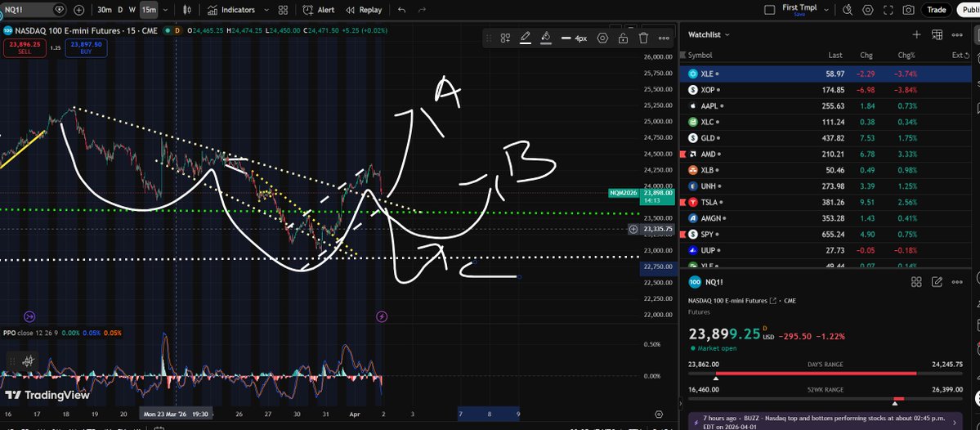Change background fill color bucket swatch
980x430 pixels.
coord(546,38)
